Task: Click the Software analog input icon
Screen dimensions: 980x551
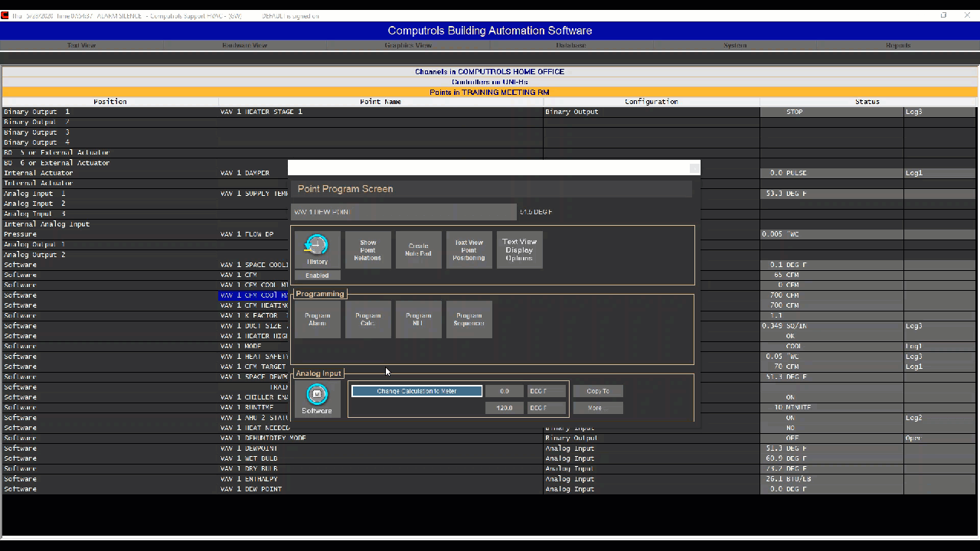Action: pyautogui.click(x=317, y=399)
